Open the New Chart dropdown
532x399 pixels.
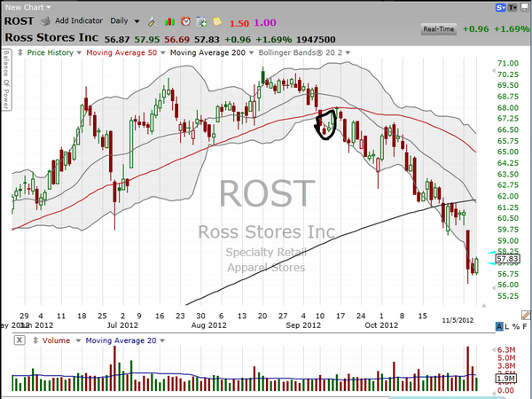tap(27, 7)
